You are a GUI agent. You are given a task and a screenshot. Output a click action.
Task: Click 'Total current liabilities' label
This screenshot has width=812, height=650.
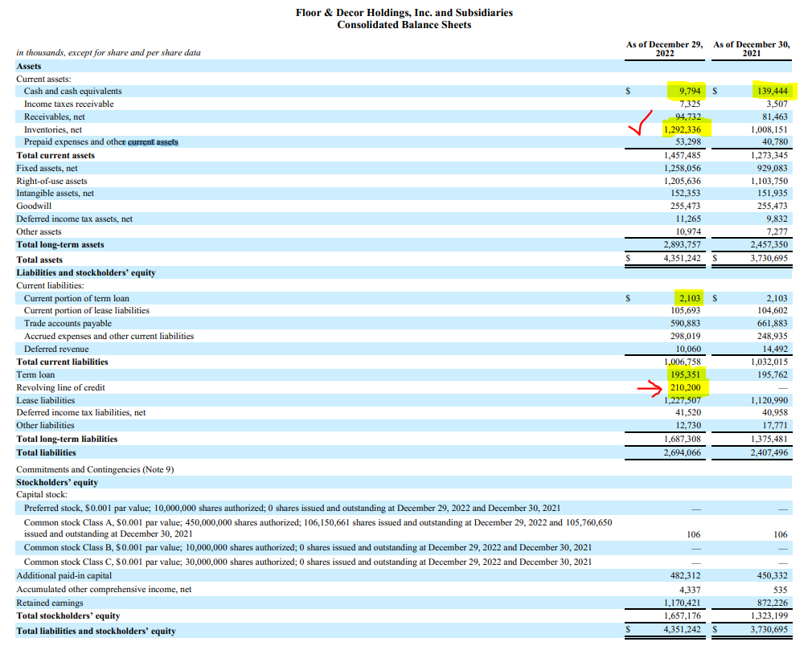point(62,362)
